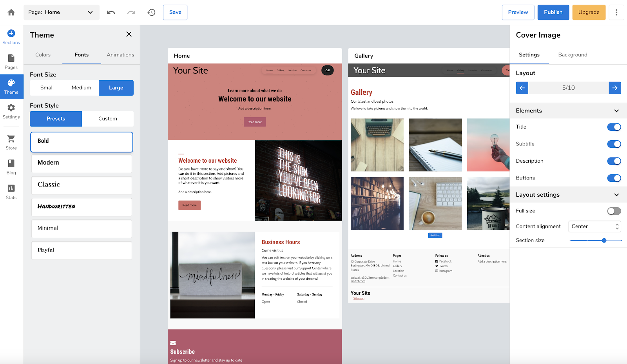The height and width of the screenshot is (364, 627).
Task: Undo the last change
Action: tap(111, 12)
